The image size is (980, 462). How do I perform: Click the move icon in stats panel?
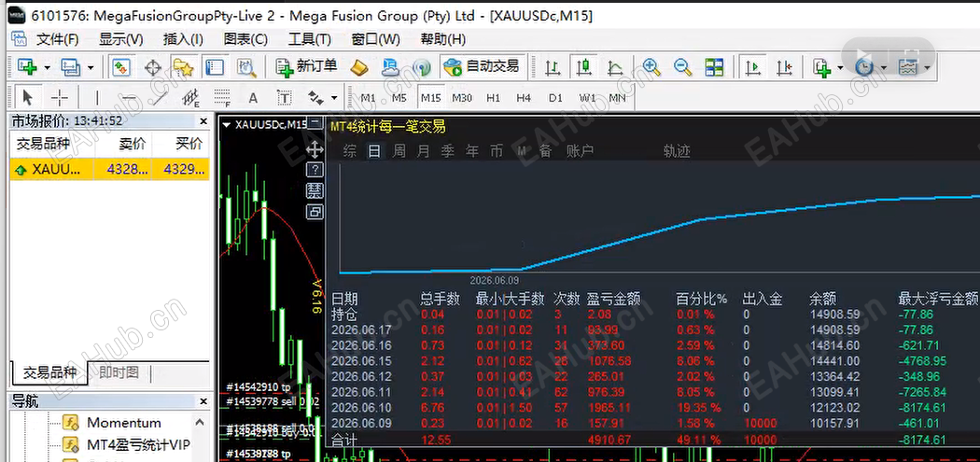(315, 148)
